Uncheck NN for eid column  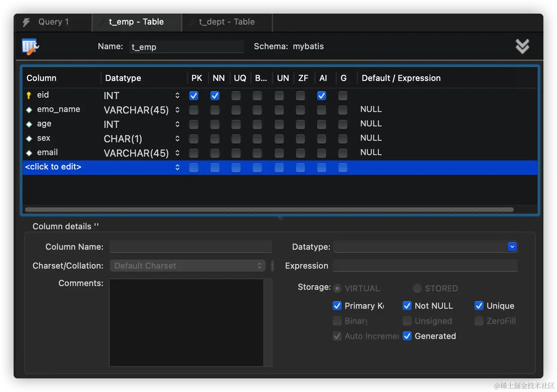215,96
